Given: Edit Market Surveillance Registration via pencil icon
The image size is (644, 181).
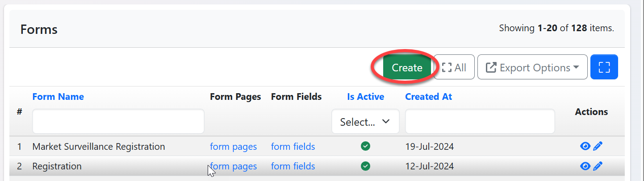Looking at the screenshot, I should 598,146.
